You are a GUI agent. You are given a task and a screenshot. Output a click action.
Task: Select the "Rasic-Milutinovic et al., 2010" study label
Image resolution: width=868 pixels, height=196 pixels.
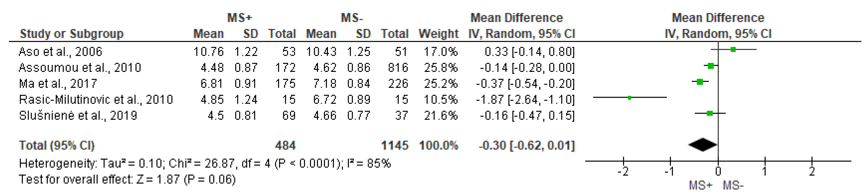click(x=96, y=100)
